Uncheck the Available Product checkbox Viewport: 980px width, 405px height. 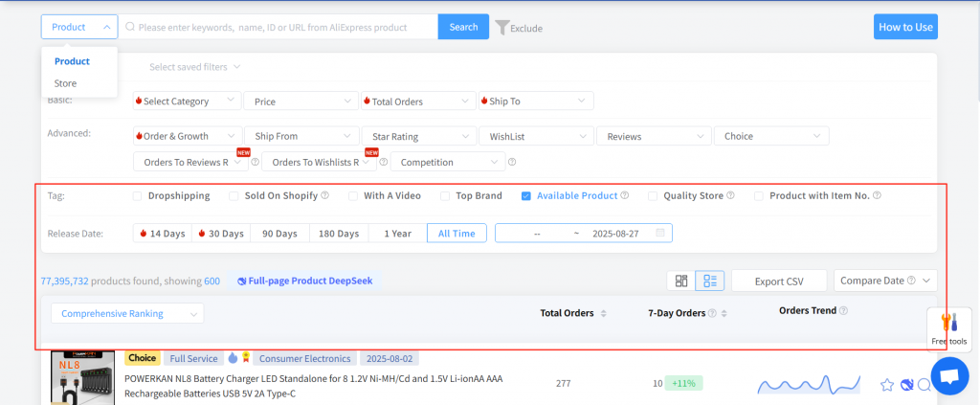pos(526,196)
